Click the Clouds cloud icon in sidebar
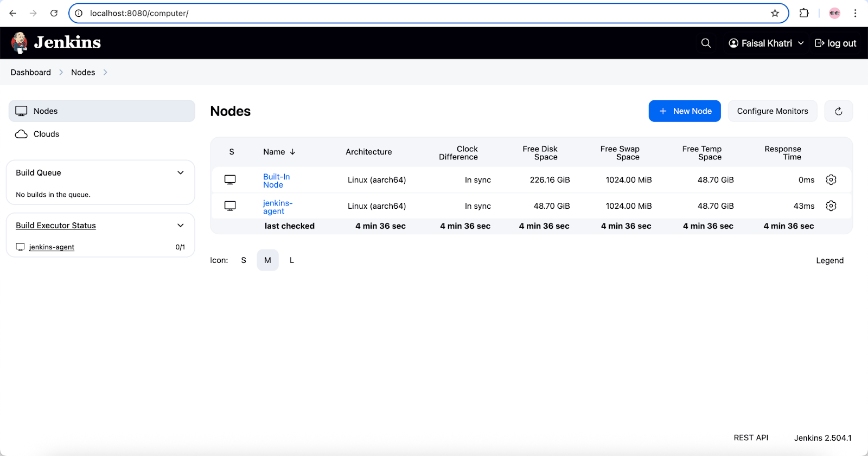Screen dimensions: 868x456 pyautogui.click(x=21, y=134)
